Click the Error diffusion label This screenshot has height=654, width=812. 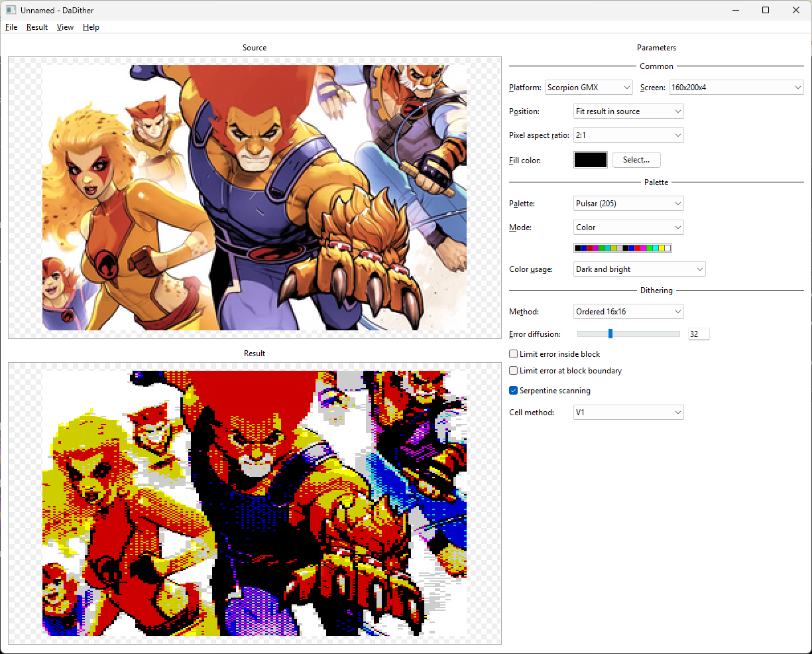point(535,334)
